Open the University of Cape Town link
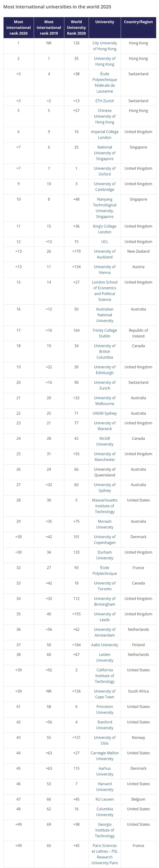This screenshot has height=868, width=159. click(105, 694)
